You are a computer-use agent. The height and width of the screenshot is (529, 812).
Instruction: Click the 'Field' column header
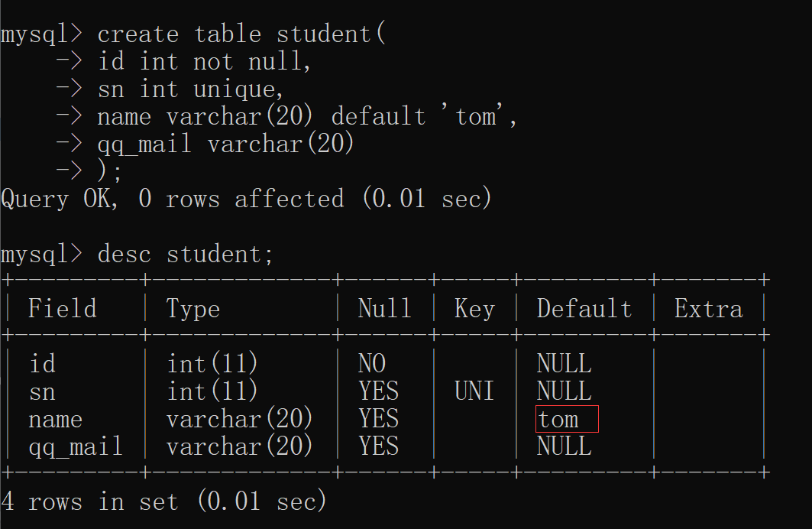click(62, 309)
